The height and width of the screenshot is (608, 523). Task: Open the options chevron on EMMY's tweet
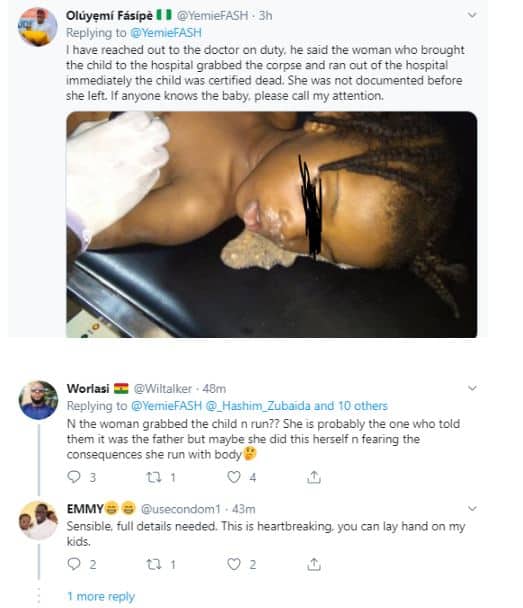point(472,508)
